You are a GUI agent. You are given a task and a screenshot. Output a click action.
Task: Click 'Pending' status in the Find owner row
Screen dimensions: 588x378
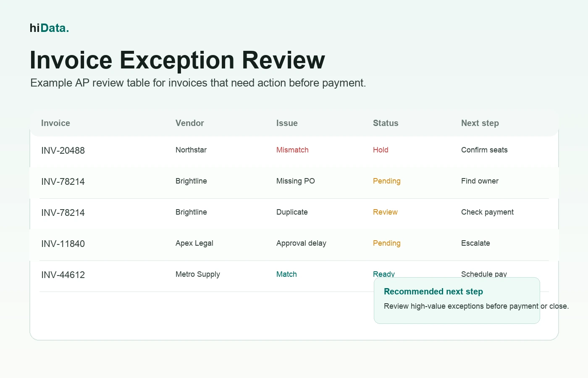387,181
